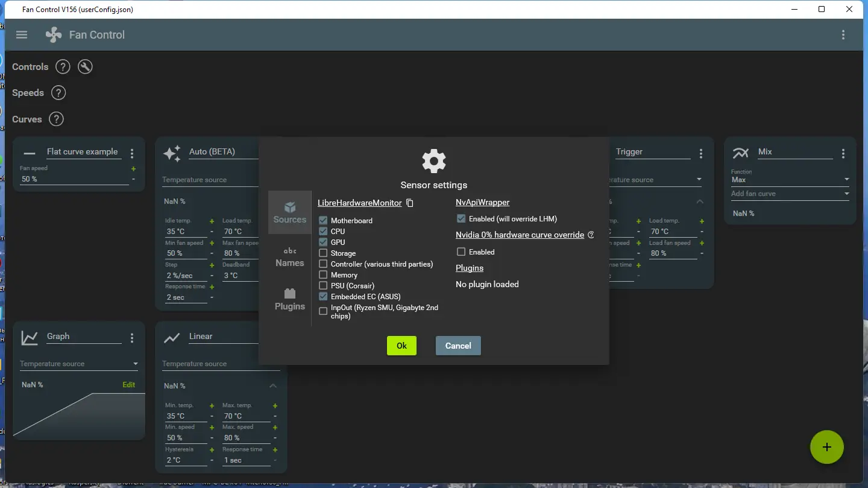Click the Auto (BETA) sparkle icon

pos(172,154)
